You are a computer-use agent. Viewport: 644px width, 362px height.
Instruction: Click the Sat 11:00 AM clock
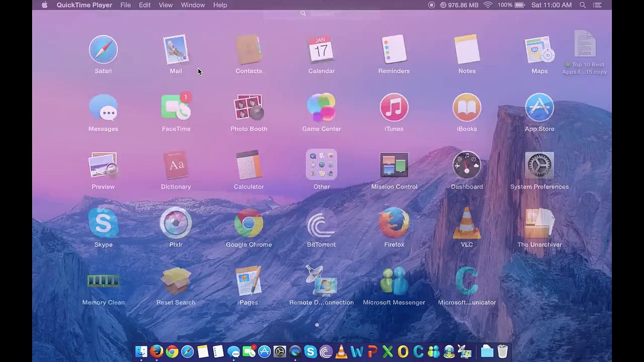click(x=551, y=5)
